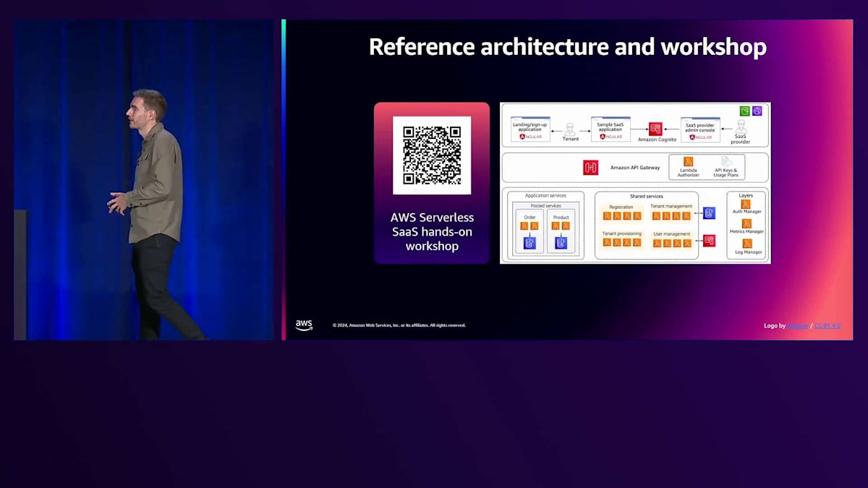Click the Sample SaaS application box
868x488 pixels.
tap(610, 129)
